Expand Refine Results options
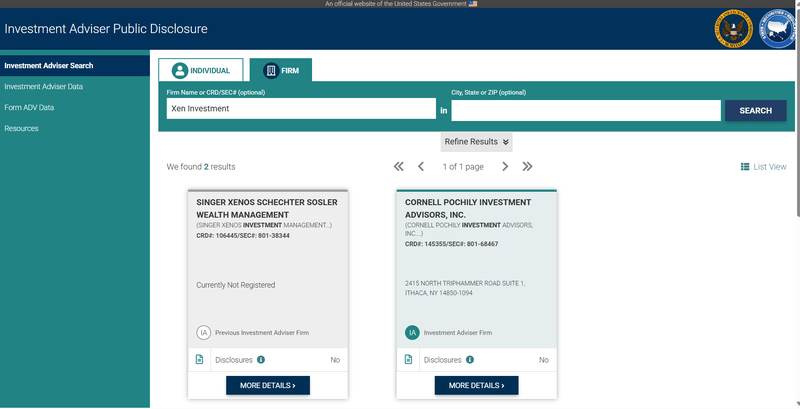Viewport: 800px width, 409px height. [477, 142]
